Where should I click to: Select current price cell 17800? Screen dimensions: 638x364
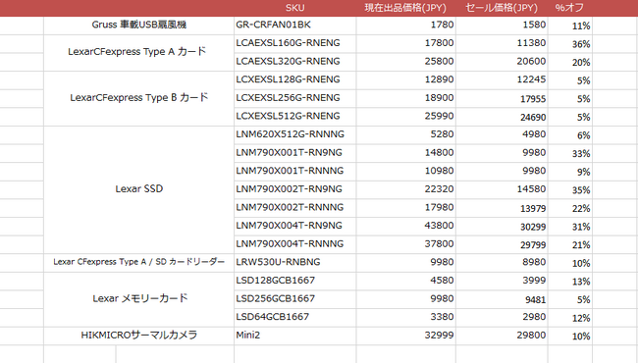coord(405,43)
